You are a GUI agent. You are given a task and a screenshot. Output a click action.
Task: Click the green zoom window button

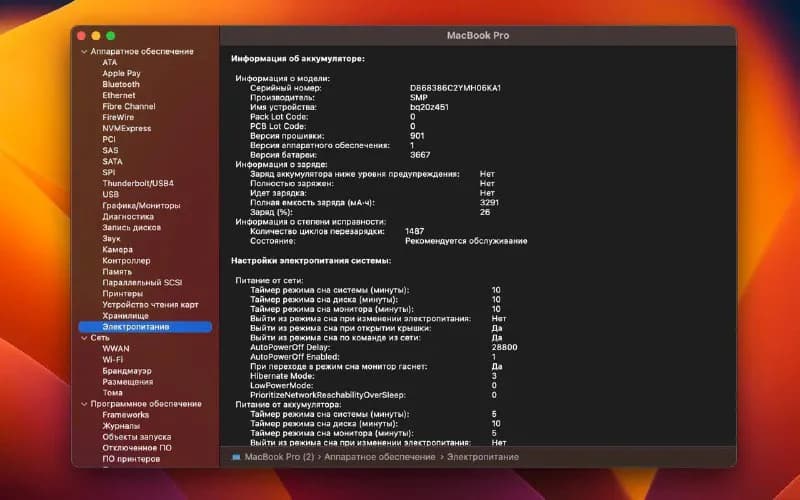pyautogui.click(x=111, y=36)
